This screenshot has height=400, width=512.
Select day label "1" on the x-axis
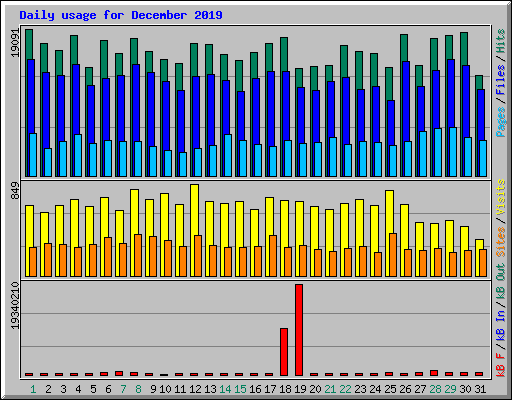(33, 389)
